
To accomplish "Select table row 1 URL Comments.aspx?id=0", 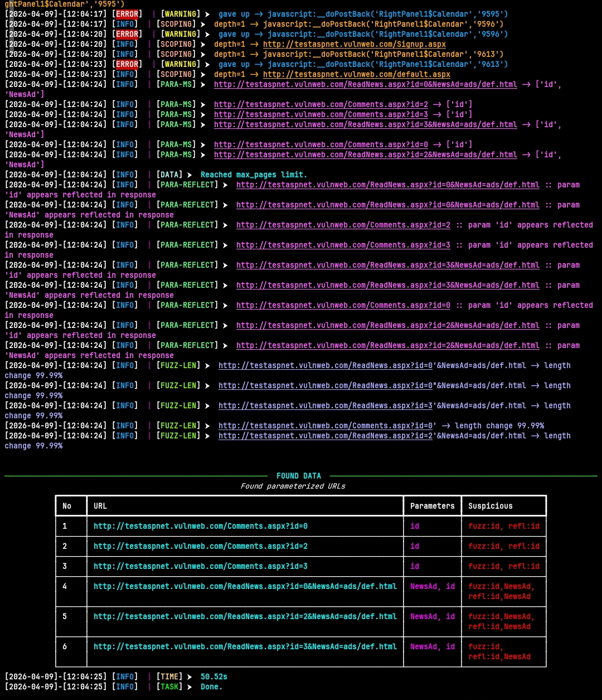I will point(201,526).
